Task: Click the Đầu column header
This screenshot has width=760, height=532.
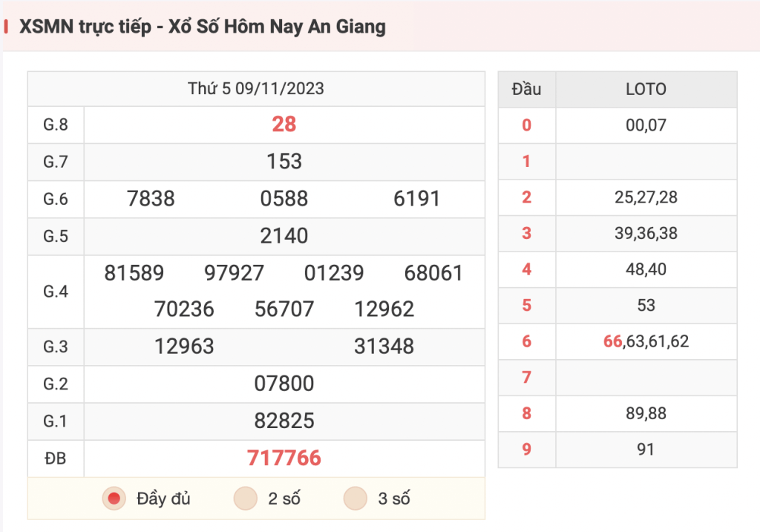Action: pos(527,89)
